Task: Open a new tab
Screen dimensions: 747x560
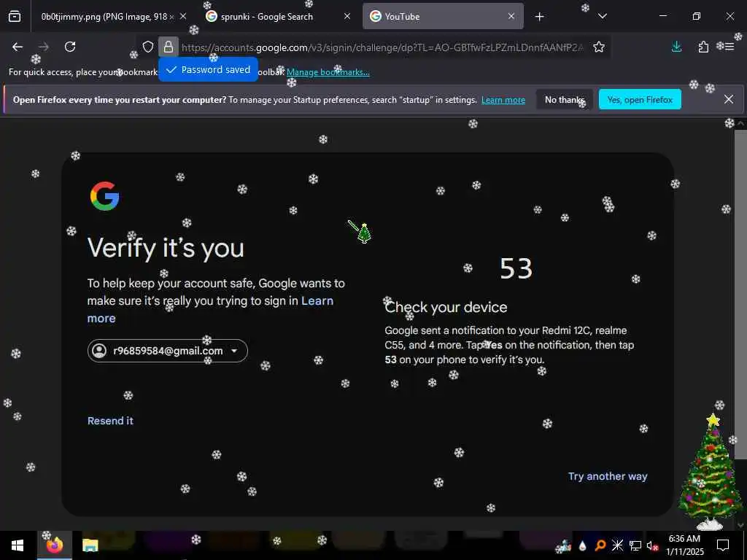Action: coord(539,17)
